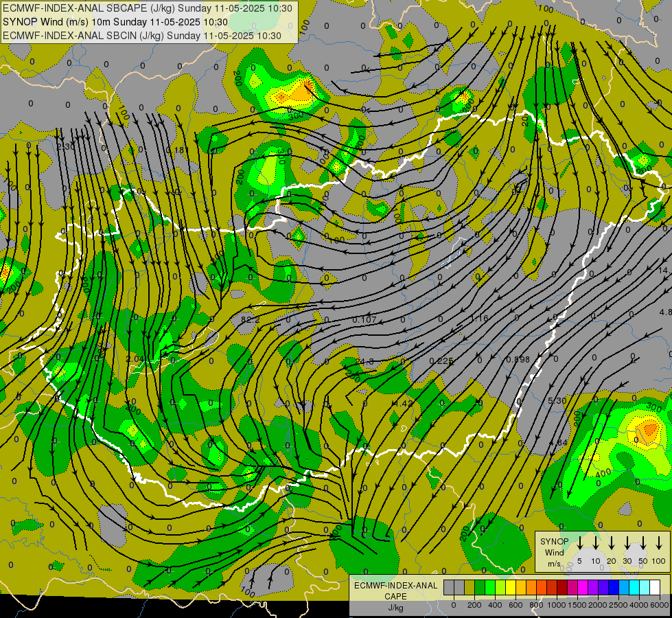The image size is (672, 618).
Task: Select the olive swatch in CAPE legend
Action: (470, 587)
